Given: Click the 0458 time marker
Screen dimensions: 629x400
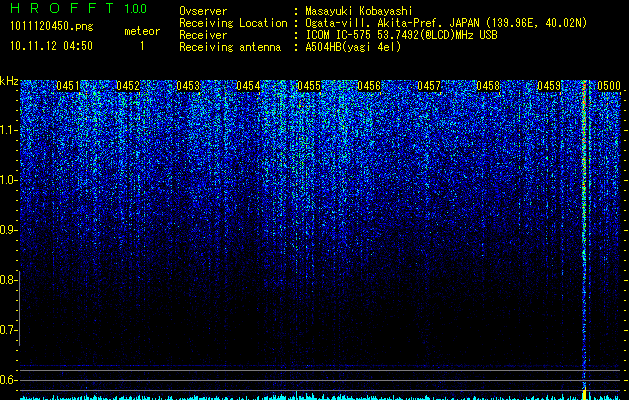Looking at the screenshot, I should (x=489, y=86).
